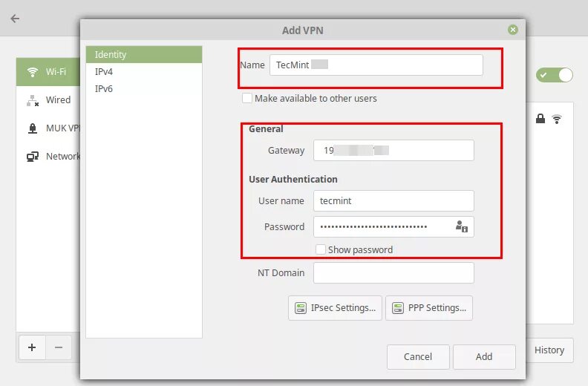Open the History button

[x=549, y=350]
